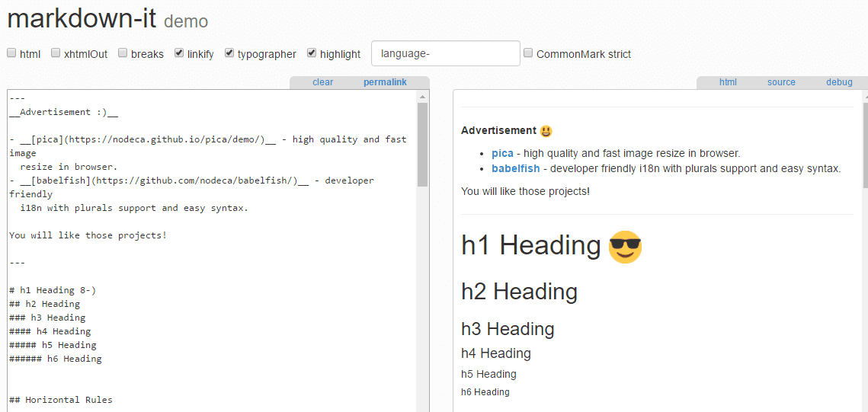Image resolution: width=868 pixels, height=412 pixels.
Task: Click the preview pane scrollbar thumb
Action: click(865, 145)
